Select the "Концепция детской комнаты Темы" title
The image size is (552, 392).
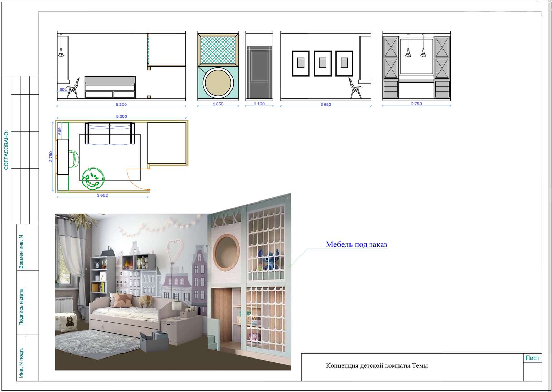click(x=377, y=366)
